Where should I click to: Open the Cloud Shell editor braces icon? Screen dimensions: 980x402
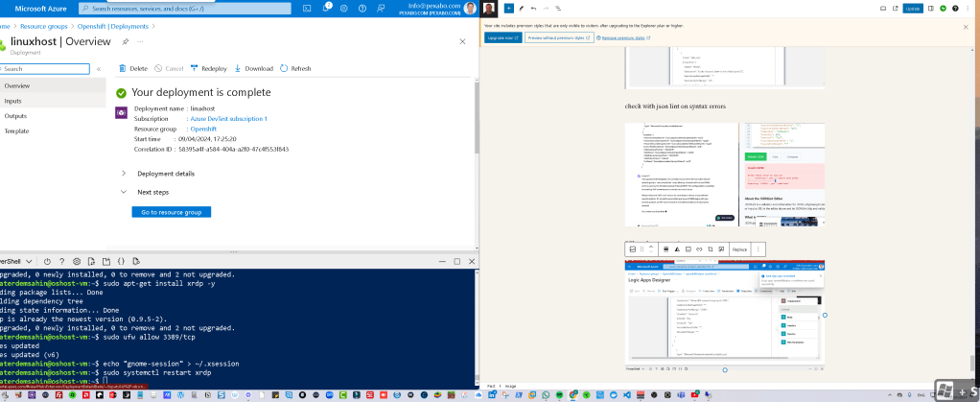point(121,261)
